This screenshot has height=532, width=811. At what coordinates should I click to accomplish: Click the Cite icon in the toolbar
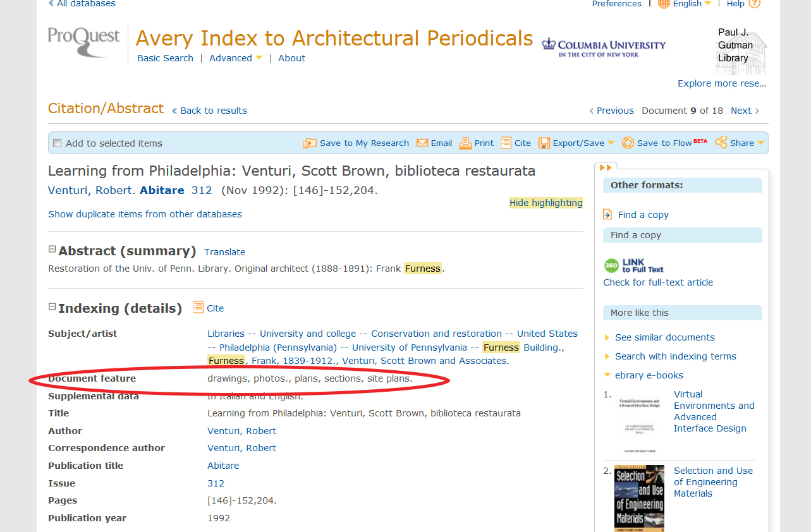[506, 143]
